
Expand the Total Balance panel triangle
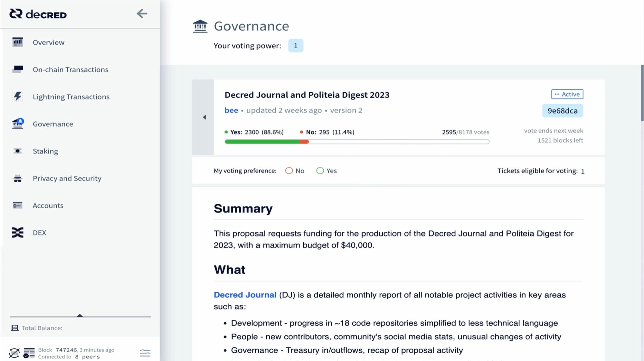point(80,315)
